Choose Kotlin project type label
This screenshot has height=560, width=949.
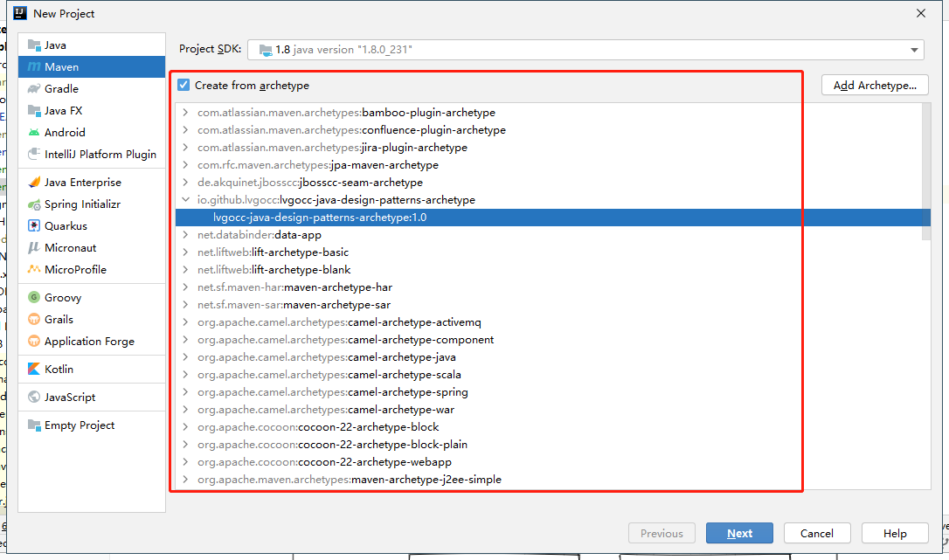tap(59, 370)
